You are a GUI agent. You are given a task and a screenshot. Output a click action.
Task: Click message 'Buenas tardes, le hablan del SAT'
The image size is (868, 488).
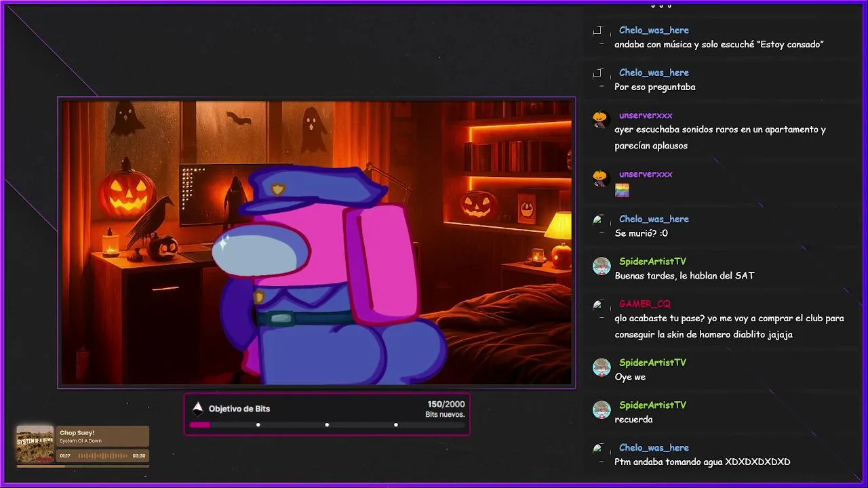point(684,276)
